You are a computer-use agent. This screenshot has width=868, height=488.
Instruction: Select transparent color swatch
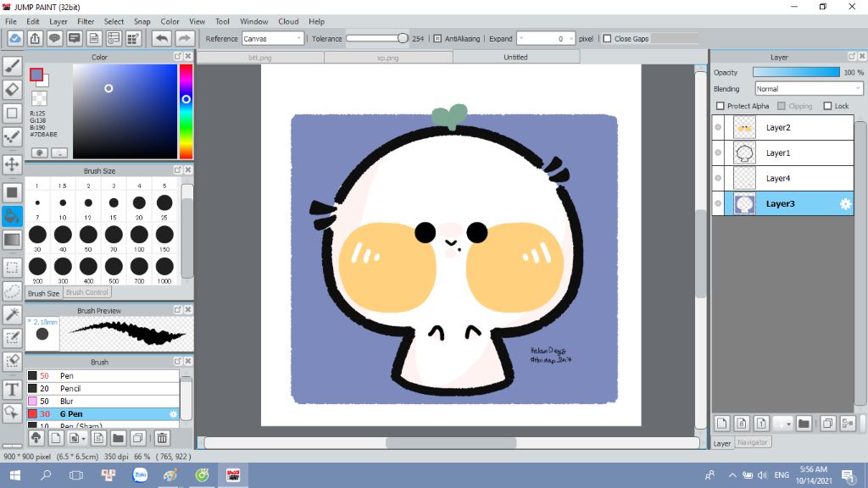(x=39, y=98)
